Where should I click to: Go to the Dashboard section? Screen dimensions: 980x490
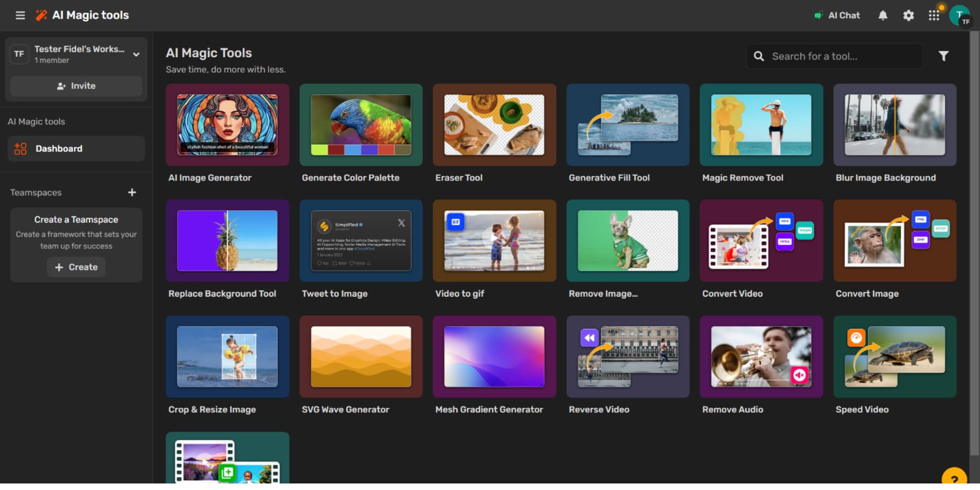[x=76, y=148]
